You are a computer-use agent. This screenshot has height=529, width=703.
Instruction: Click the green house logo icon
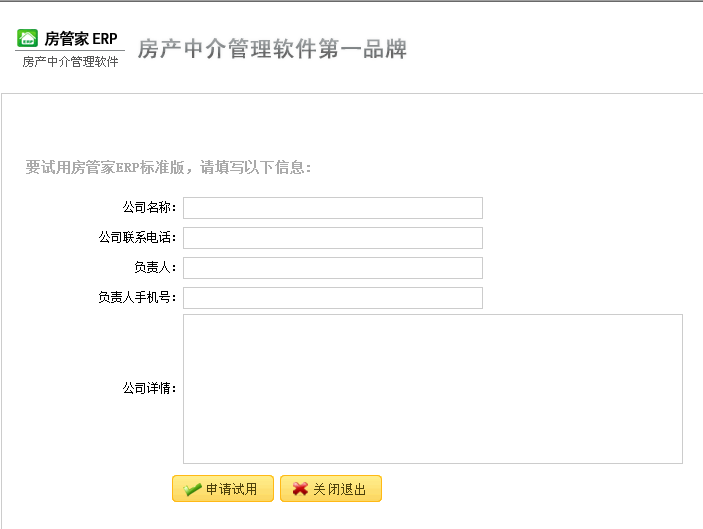(28, 39)
